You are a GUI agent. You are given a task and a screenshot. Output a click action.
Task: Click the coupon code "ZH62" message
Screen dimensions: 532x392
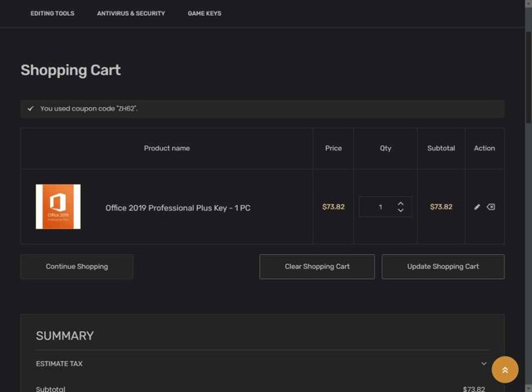[x=89, y=109]
